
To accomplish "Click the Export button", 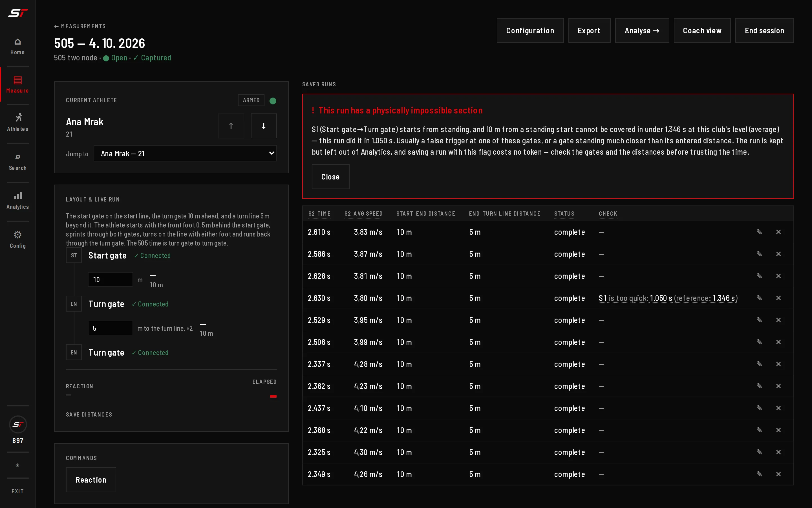I will (x=589, y=30).
